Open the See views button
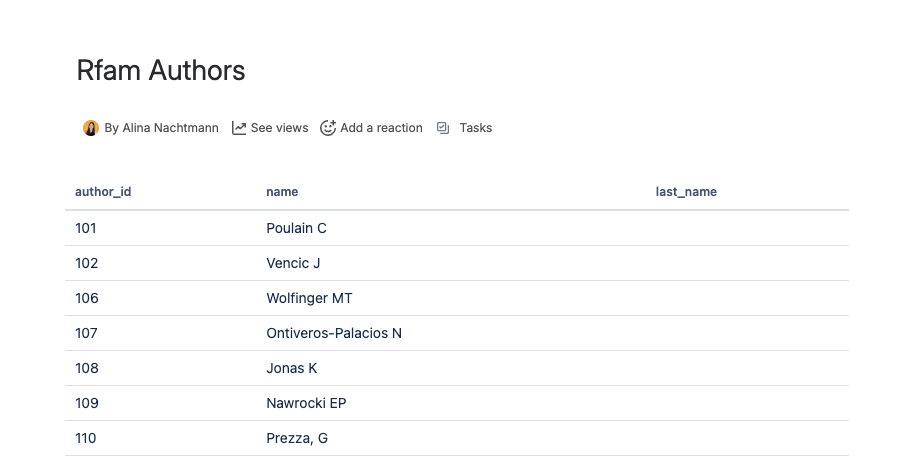The image size is (917, 464). [x=279, y=128]
